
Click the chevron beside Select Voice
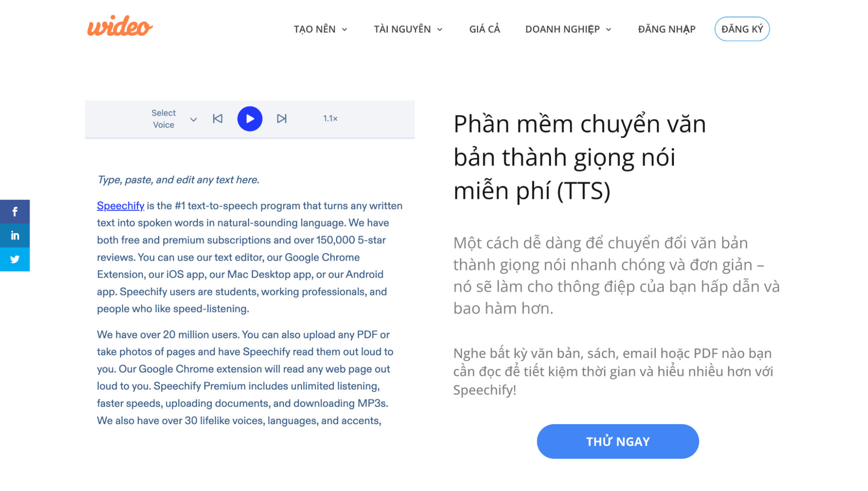194,119
